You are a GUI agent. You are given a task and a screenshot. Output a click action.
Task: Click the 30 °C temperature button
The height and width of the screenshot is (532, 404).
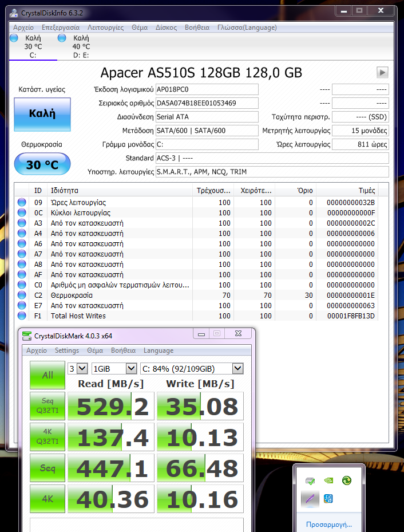42,164
